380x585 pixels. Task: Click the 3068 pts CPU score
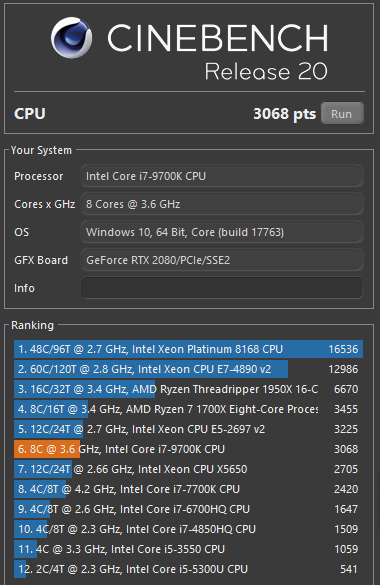pos(285,114)
